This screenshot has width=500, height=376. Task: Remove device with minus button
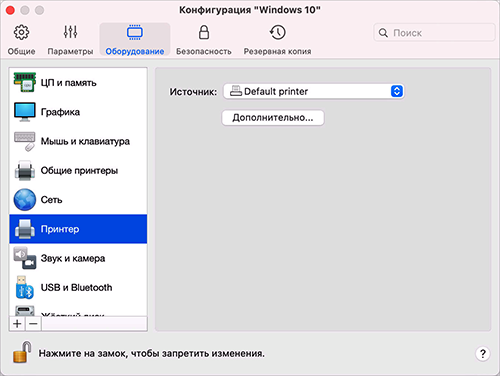tap(33, 323)
